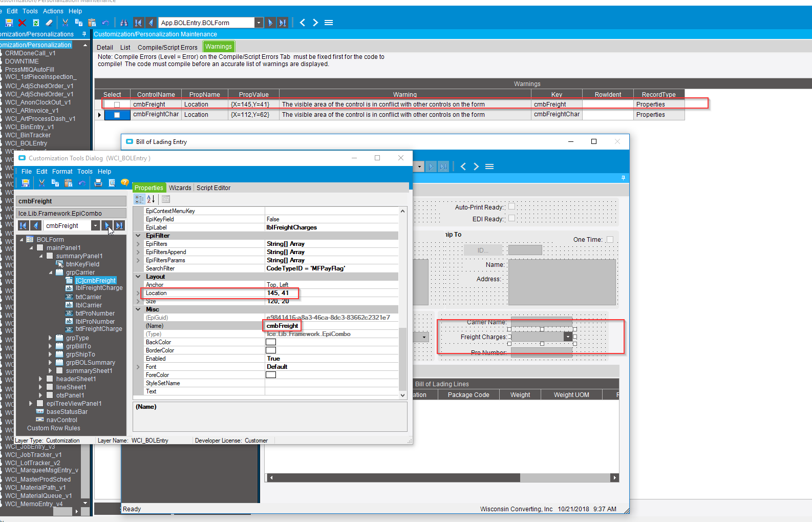The image size is (812, 522).
Task: Check the Select box for cmbFreight warning
Action: click(x=117, y=105)
